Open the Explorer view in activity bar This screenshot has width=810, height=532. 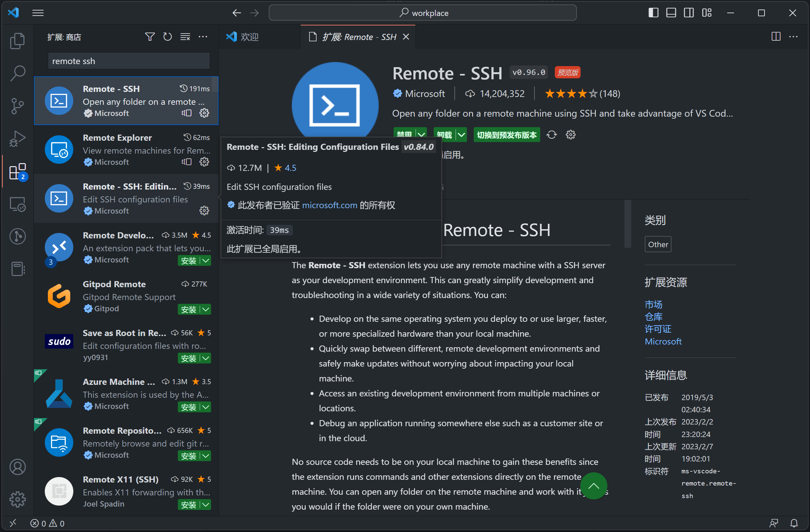pos(17,41)
